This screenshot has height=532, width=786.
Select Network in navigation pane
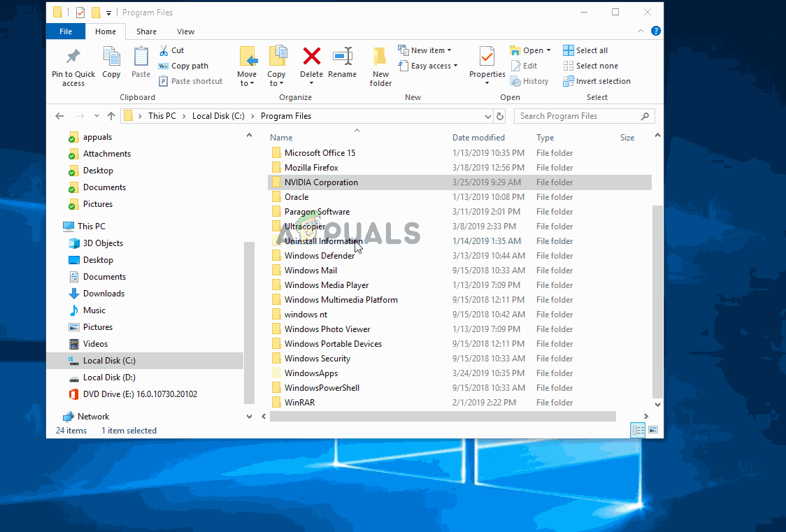pyautogui.click(x=93, y=416)
